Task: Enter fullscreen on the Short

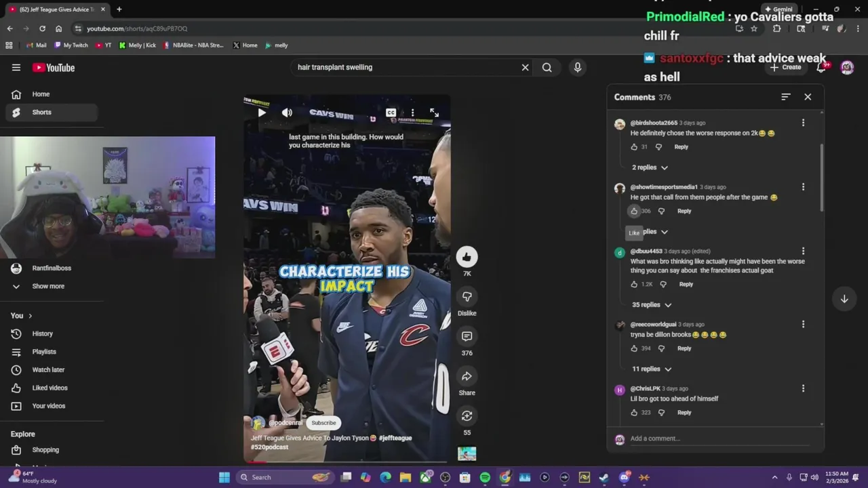Action: (x=434, y=113)
